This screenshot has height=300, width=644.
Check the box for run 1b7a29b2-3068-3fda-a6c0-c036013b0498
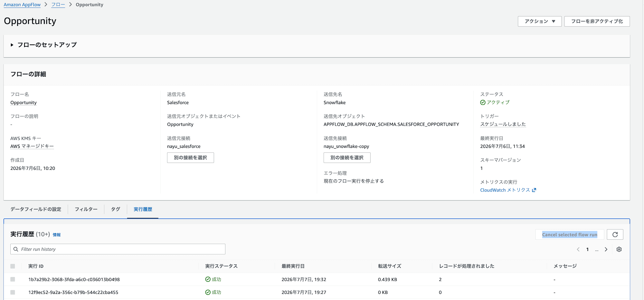pos(13,279)
